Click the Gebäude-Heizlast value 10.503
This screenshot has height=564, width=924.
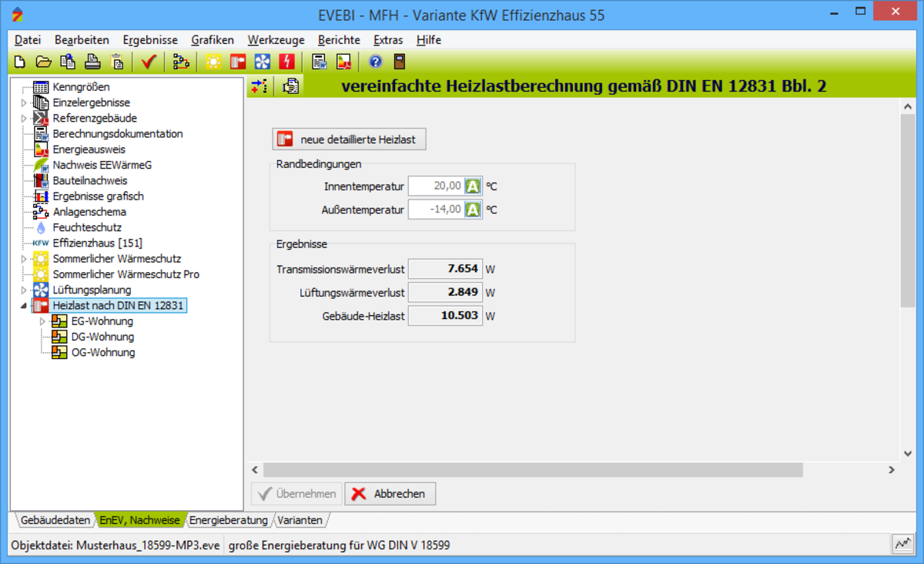445,316
